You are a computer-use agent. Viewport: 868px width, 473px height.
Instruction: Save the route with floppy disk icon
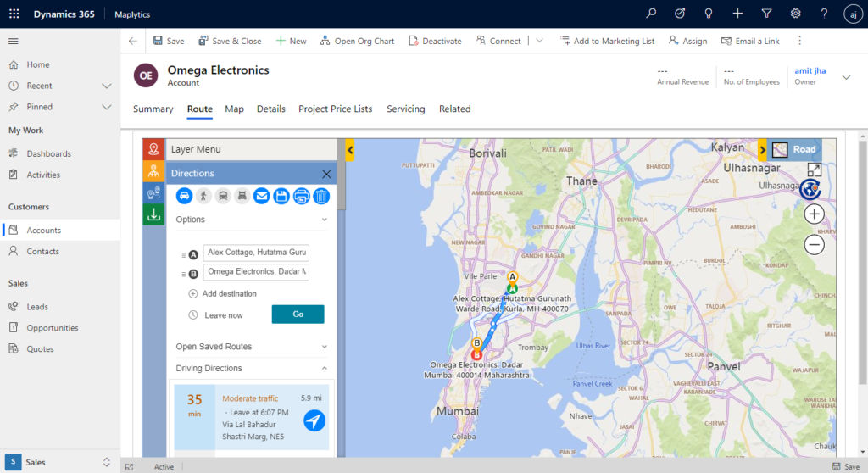click(x=281, y=196)
